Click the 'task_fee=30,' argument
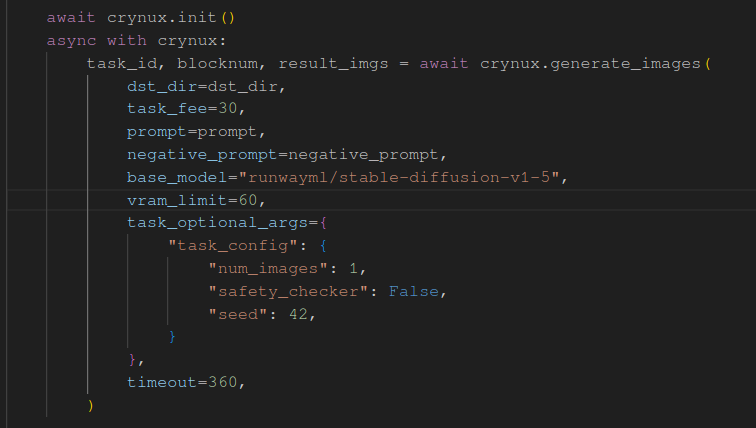The image size is (756, 428). (x=186, y=109)
